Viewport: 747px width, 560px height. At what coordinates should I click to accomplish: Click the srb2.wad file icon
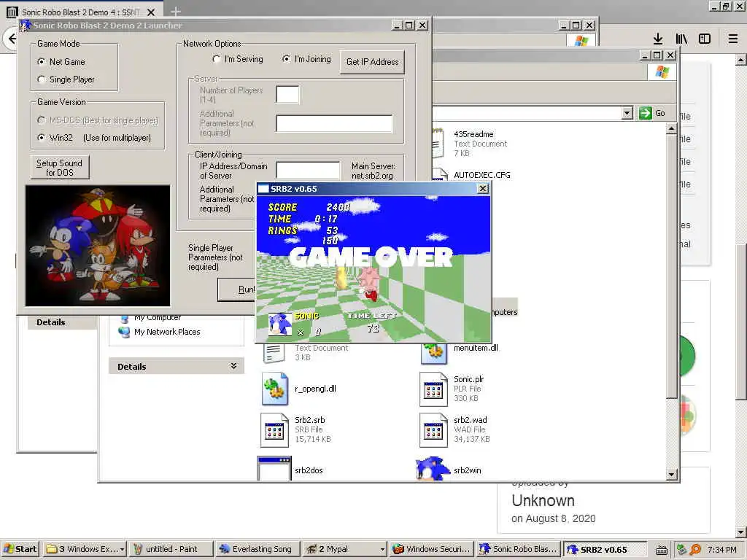click(x=433, y=430)
